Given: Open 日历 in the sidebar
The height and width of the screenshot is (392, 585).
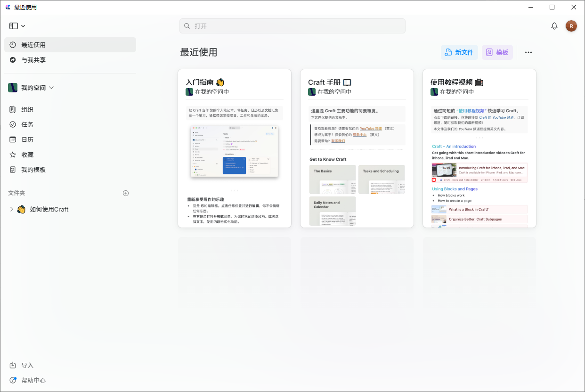Looking at the screenshot, I should pyautogui.click(x=70, y=139).
